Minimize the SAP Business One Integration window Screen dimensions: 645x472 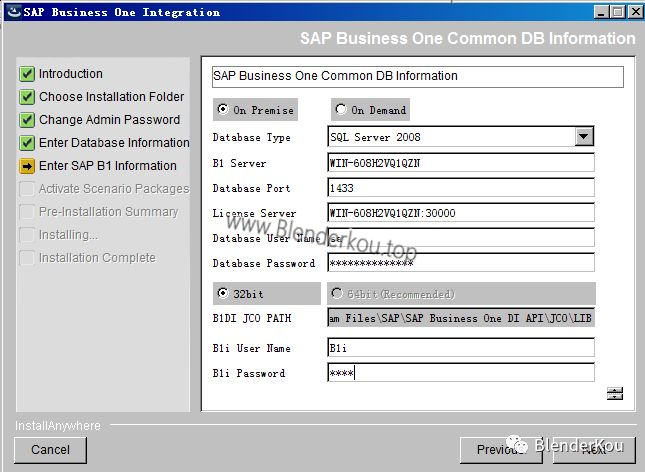pyautogui.click(x=601, y=12)
